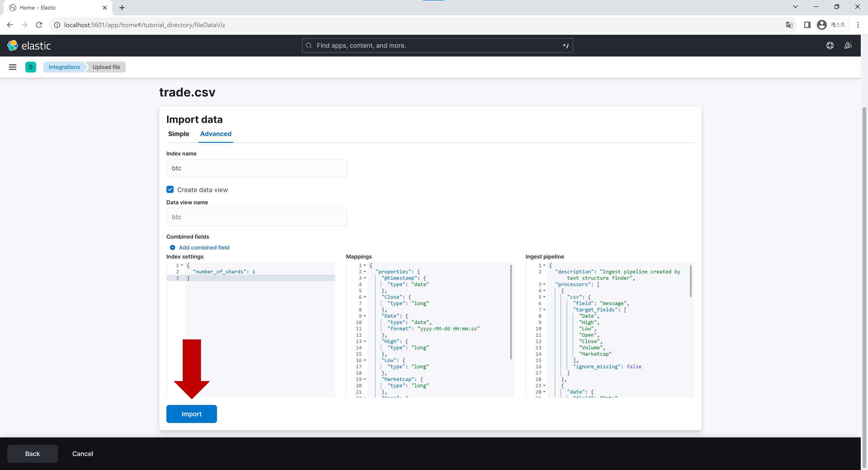The height and width of the screenshot is (470, 868).
Task: Click the Cancel button in bottom bar
Action: pos(82,454)
